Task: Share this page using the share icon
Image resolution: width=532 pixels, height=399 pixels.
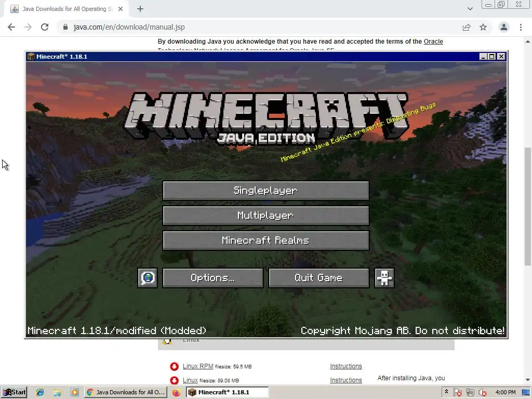Action: (x=467, y=27)
